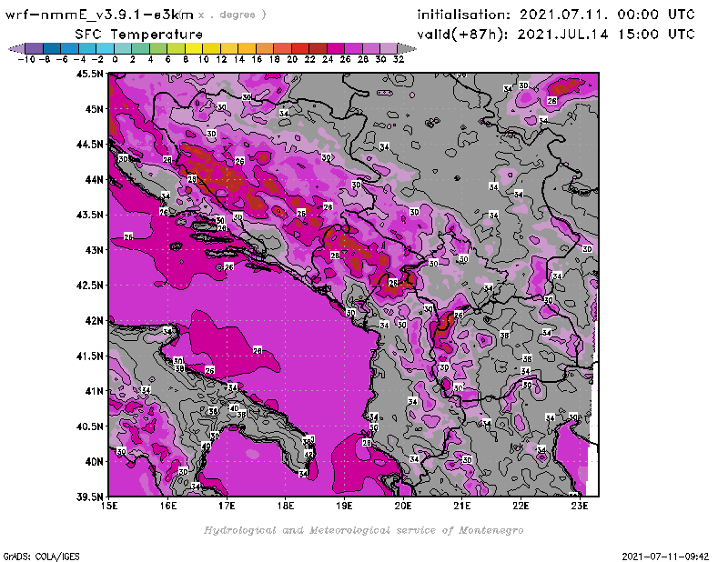Click the '21E' longitude label

[x=462, y=506]
